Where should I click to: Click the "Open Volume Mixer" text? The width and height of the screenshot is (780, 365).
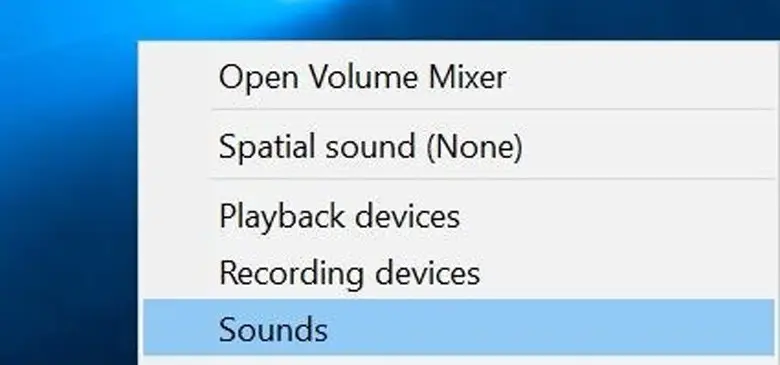pos(363,78)
